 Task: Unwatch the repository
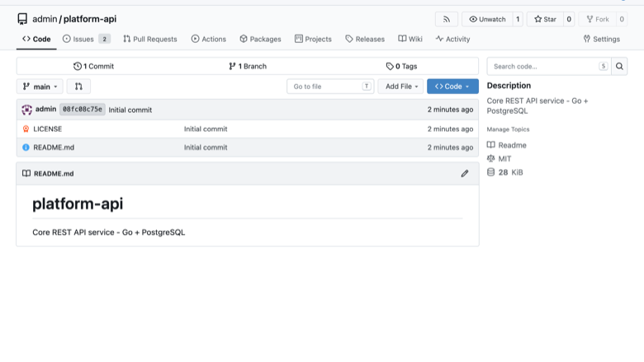487,19
